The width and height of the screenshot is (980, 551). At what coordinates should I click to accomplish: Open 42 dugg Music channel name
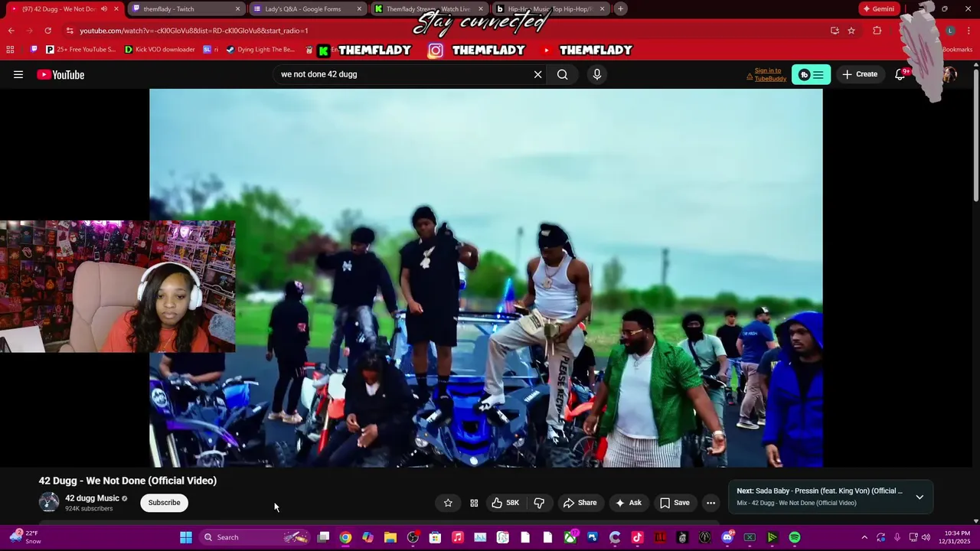coord(92,498)
